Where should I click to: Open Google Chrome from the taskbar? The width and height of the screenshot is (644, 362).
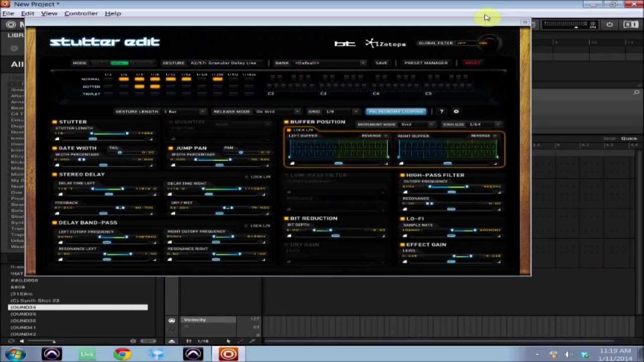tap(122, 354)
